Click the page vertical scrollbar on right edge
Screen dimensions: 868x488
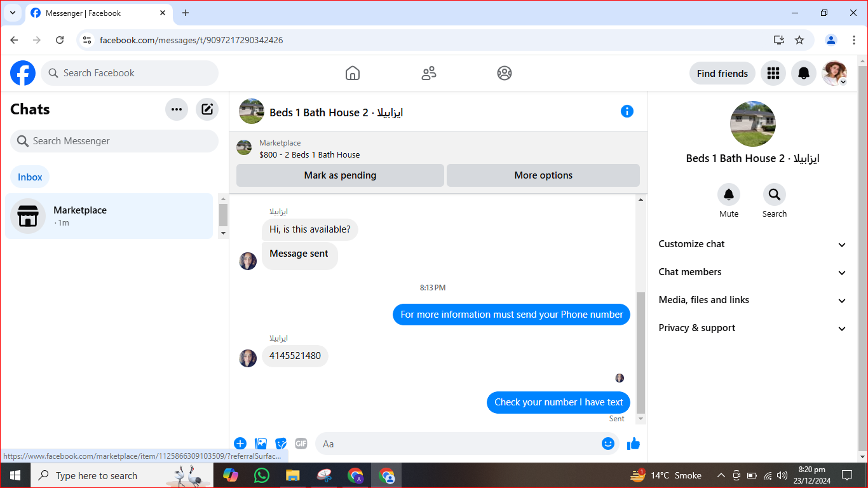coord(862,259)
